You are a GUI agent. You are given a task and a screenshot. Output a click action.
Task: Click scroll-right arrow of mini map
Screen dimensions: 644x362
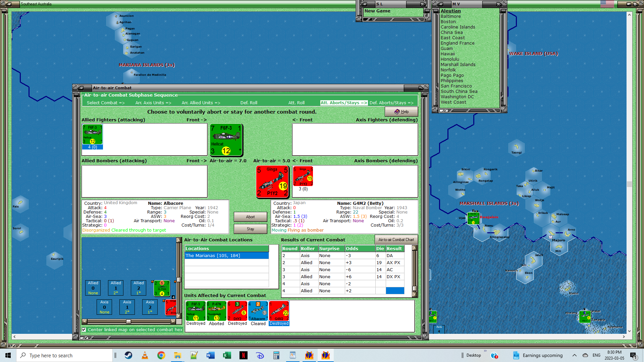[x=173, y=321]
